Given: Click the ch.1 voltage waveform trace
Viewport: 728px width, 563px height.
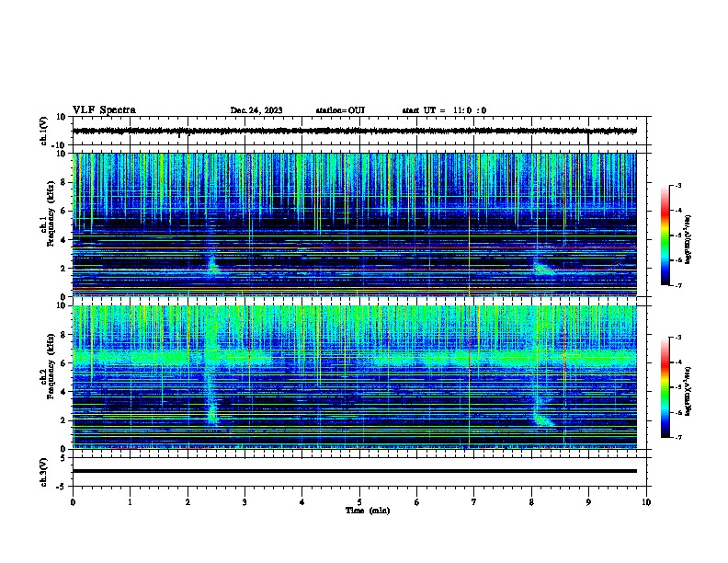Looking at the screenshot, I should point(354,131).
